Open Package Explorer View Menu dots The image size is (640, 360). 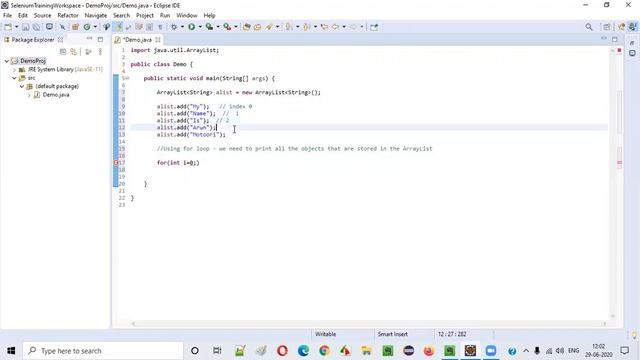100,52
